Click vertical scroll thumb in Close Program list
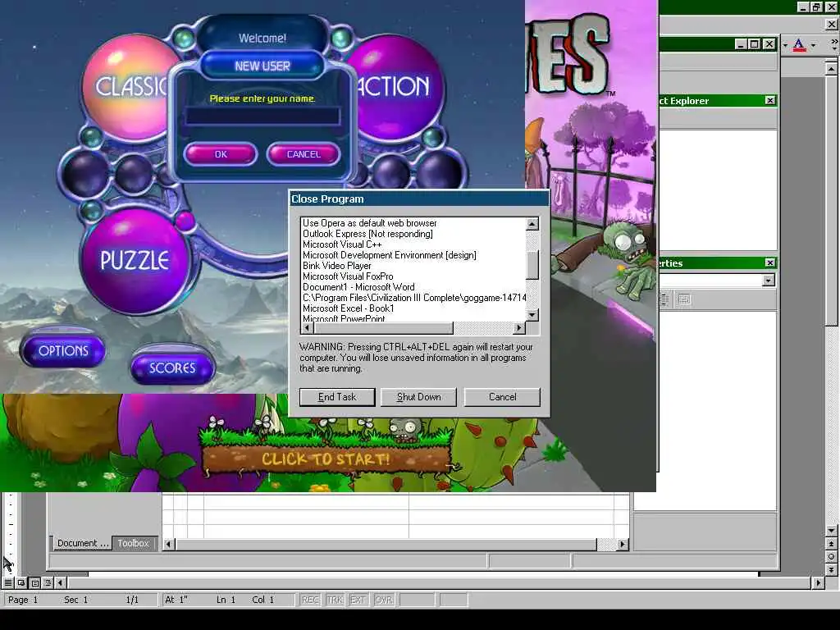 pos(532,265)
